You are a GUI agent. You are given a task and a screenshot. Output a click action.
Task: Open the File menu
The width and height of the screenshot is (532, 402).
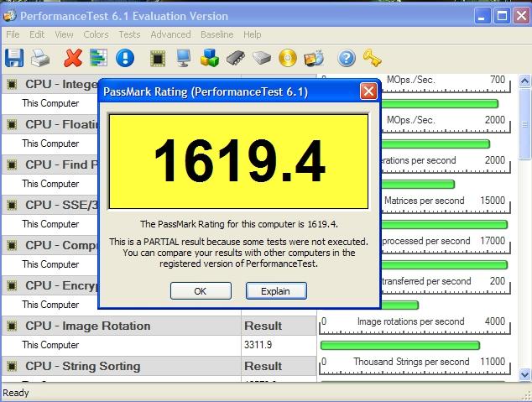13,34
